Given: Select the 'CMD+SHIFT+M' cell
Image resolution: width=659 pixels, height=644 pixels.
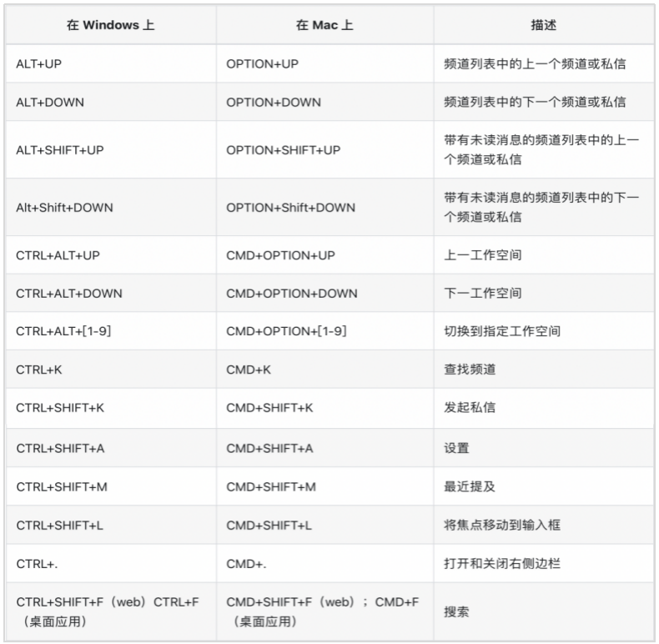Looking at the screenshot, I should click(x=324, y=486).
